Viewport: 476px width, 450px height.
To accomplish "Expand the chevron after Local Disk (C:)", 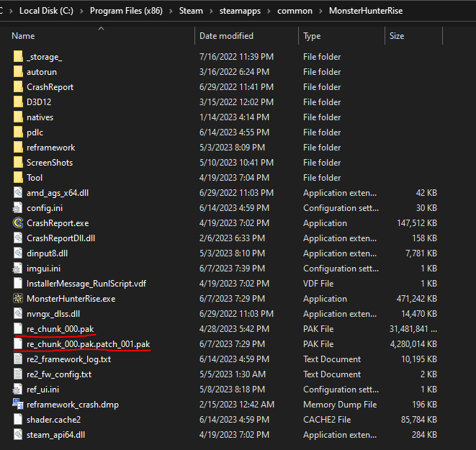I will (81, 11).
